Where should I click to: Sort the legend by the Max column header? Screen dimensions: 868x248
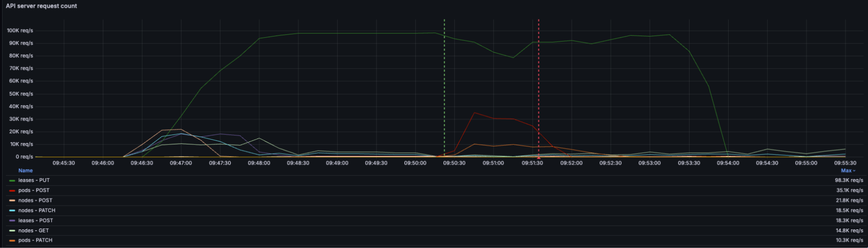[846, 171]
